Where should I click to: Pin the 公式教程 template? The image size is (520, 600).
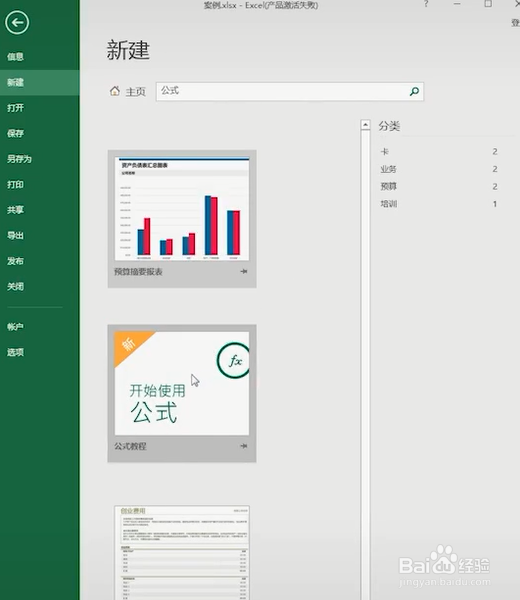[x=244, y=446]
